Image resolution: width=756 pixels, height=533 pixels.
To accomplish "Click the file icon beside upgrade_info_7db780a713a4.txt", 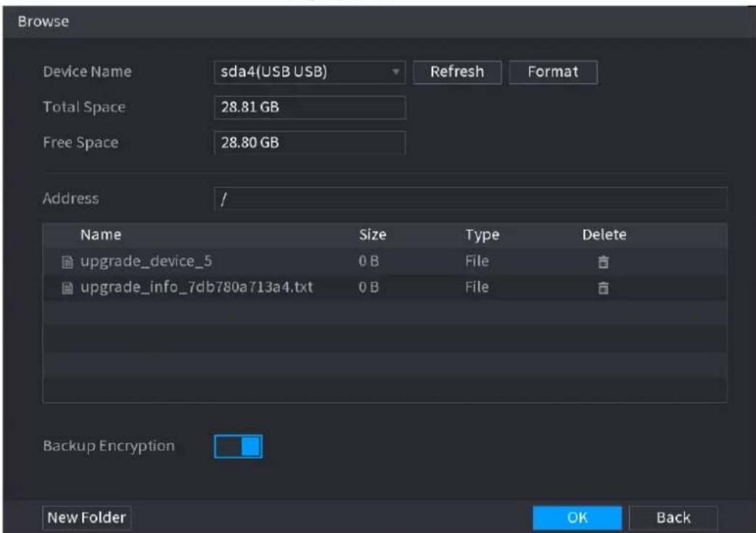I will [67, 288].
